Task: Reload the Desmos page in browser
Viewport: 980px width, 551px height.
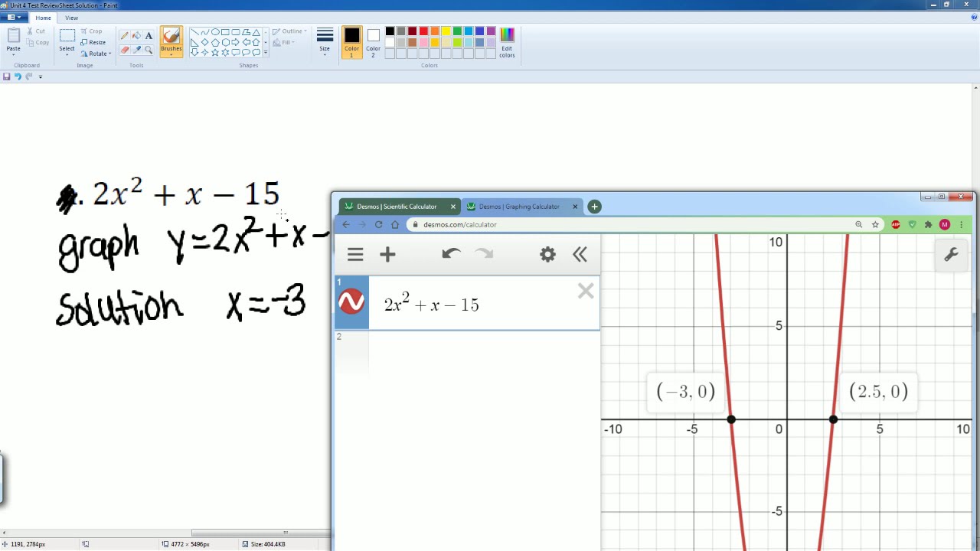Action: pyautogui.click(x=378, y=224)
